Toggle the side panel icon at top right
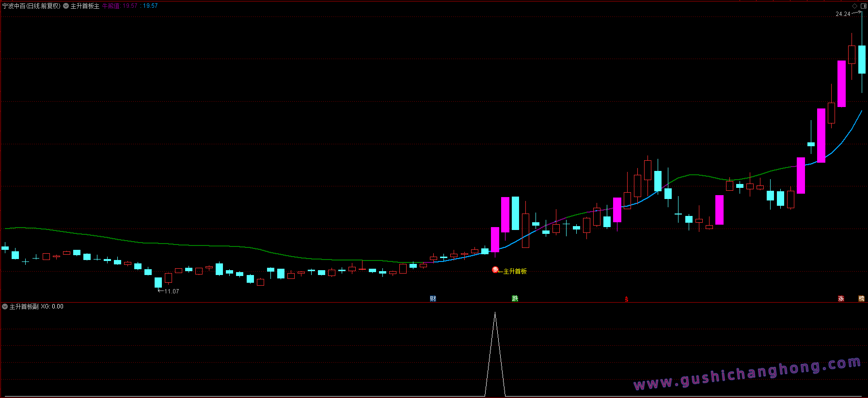This screenshot has width=868, height=398. [x=863, y=6]
